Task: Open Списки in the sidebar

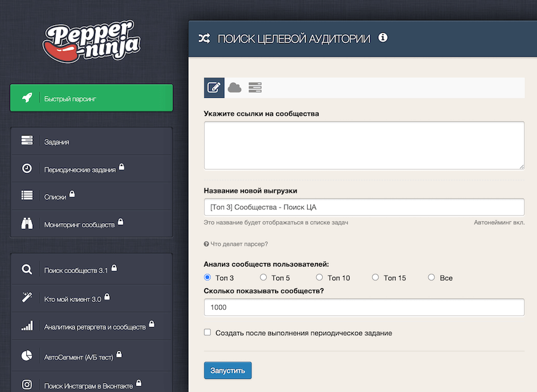Action: [91, 196]
